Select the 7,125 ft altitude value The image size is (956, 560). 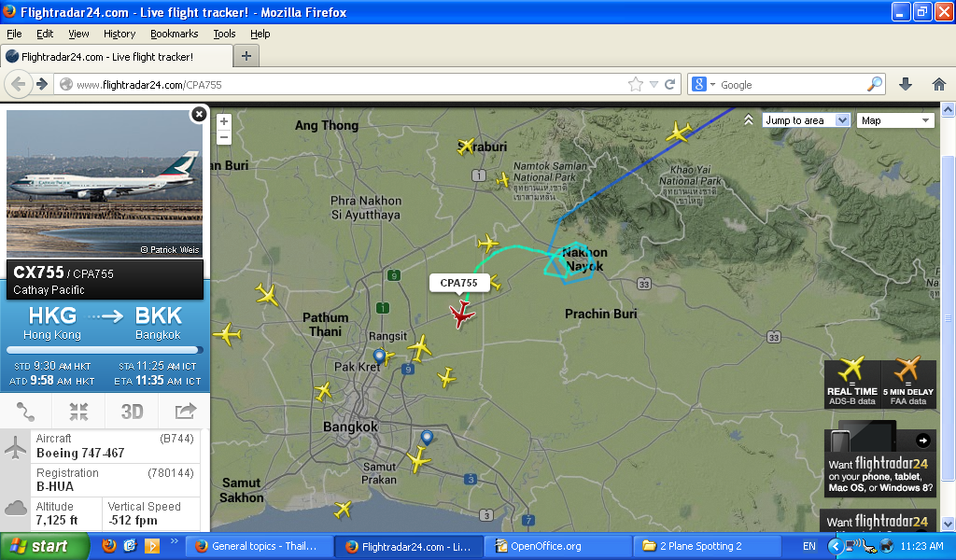tap(57, 520)
